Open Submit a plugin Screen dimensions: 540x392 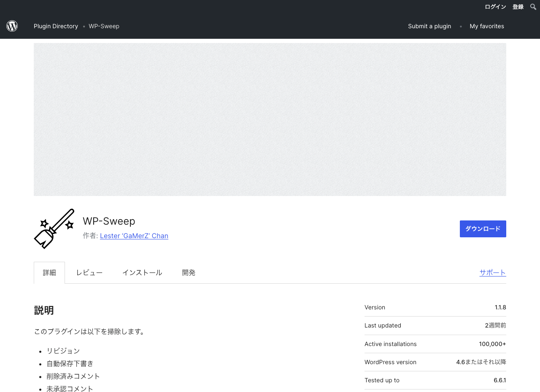(429, 26)
